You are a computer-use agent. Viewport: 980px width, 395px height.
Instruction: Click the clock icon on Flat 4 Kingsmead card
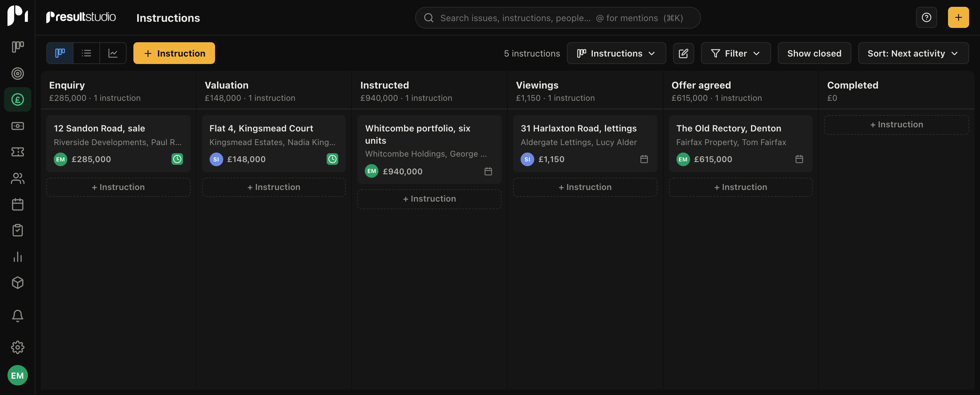(332, 159)
